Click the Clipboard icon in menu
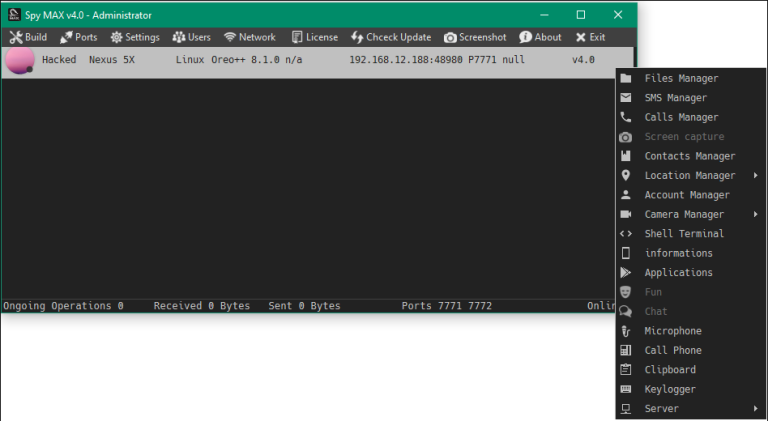 click(x=625, y=370)
